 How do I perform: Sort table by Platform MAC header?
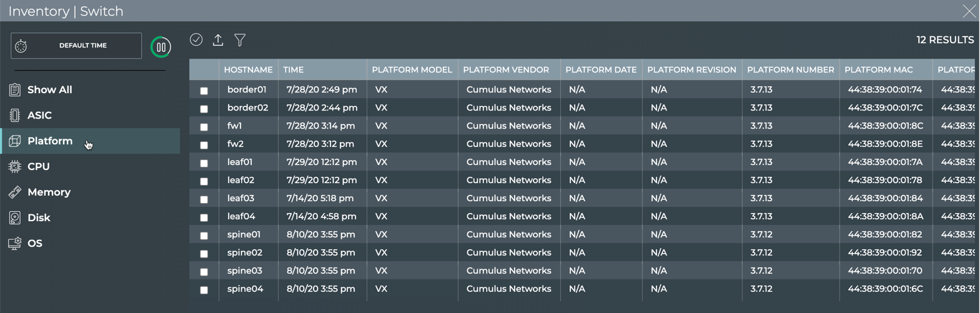coord(878,70)
